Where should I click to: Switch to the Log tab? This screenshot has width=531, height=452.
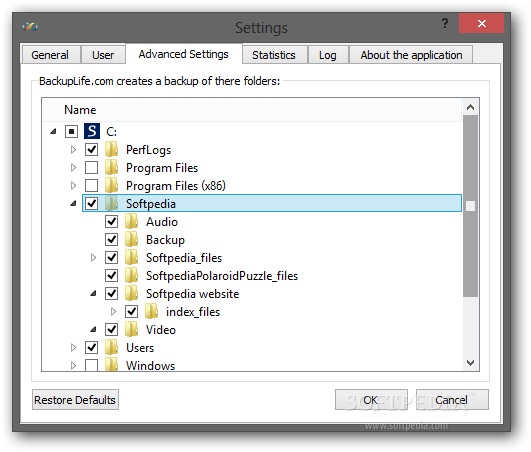327,55
